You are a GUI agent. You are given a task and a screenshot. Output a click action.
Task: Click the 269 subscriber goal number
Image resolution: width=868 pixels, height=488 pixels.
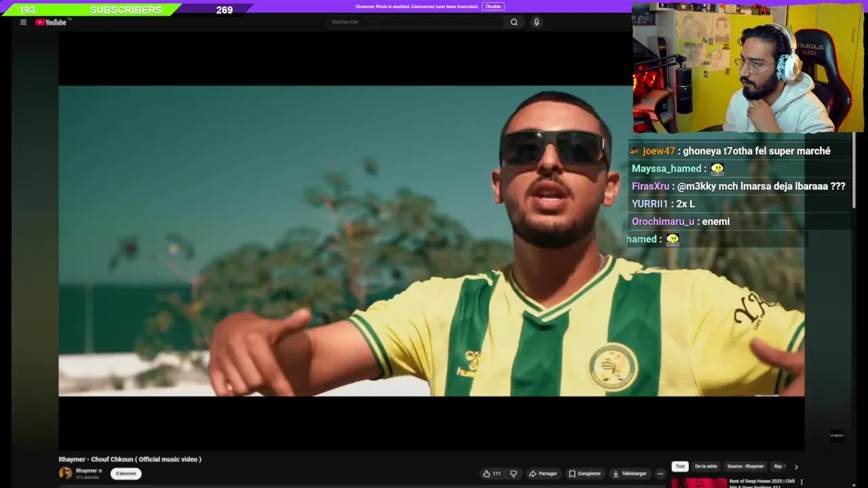224,10
